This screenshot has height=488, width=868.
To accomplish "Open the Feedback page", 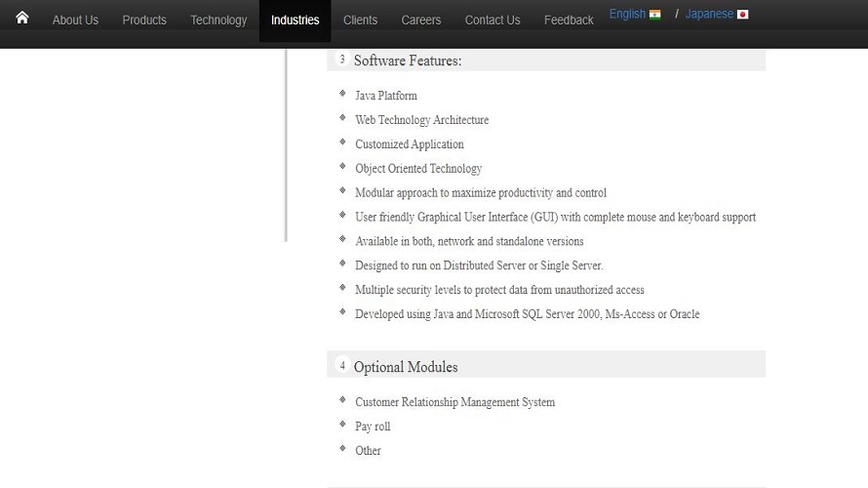I will (x=569, y=20).
